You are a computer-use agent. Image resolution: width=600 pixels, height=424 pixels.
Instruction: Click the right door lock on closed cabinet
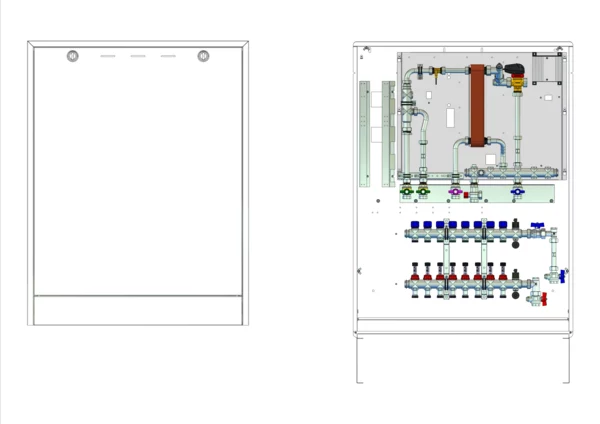(204, 56)
